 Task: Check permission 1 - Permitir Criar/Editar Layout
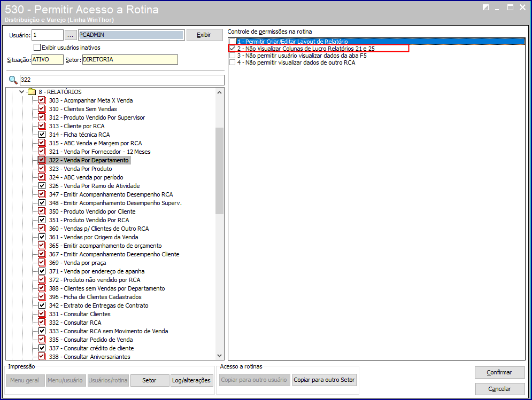pyautogui.click(x=233, y=42)
